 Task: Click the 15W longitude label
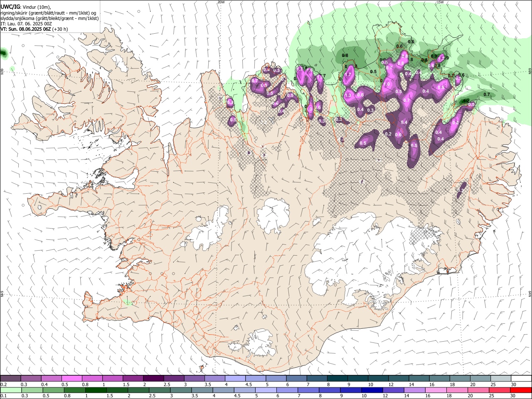pos(440,2)
